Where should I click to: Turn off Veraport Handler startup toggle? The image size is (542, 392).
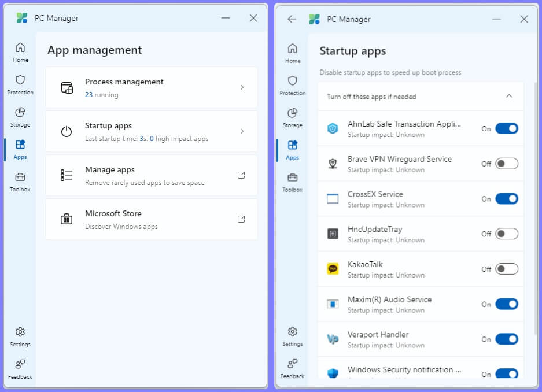[x=507, y=339]
